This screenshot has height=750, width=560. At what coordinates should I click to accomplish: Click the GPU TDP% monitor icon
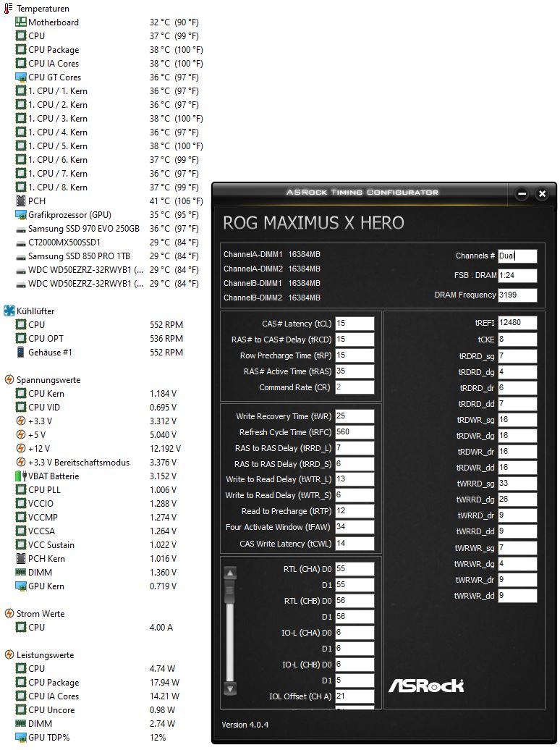point(20,737)
